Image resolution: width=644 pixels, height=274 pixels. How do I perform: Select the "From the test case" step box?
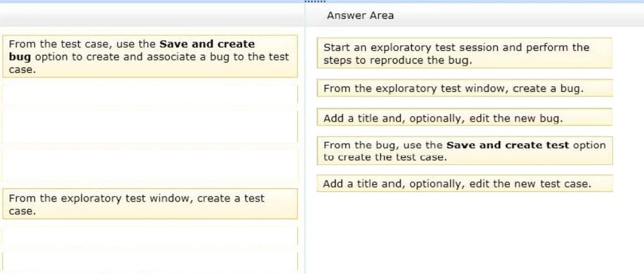(x=149, y=57)
